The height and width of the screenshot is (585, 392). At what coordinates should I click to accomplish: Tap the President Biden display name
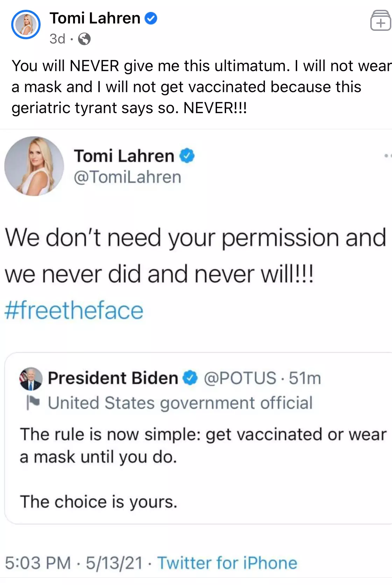coord(113,378)
